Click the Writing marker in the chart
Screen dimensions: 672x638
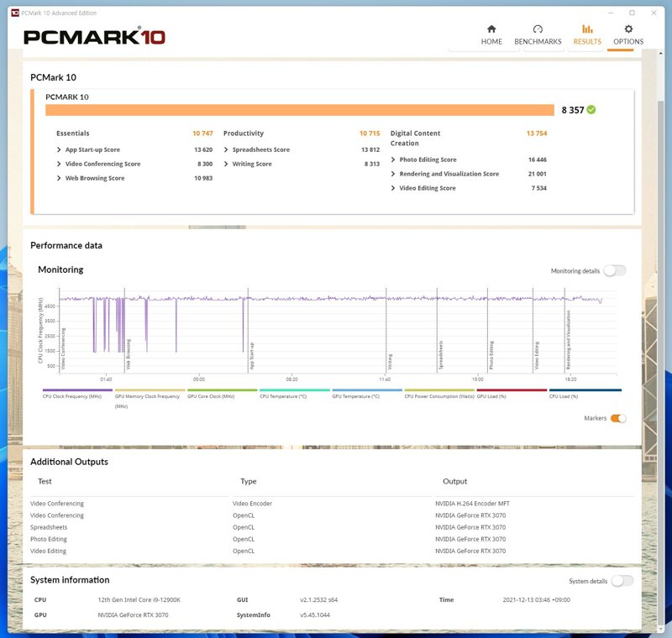pyautogui.click(x=390, y=362)
